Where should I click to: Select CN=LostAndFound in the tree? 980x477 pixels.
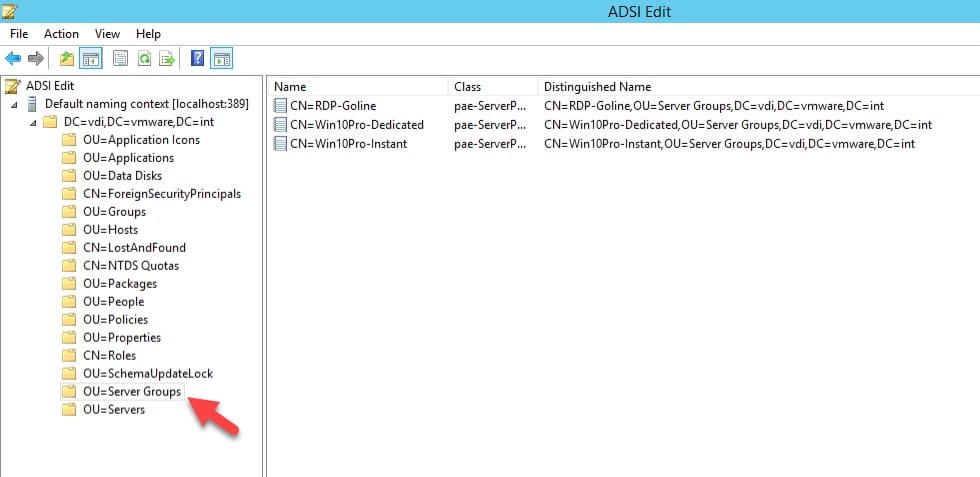coord(134,248)
